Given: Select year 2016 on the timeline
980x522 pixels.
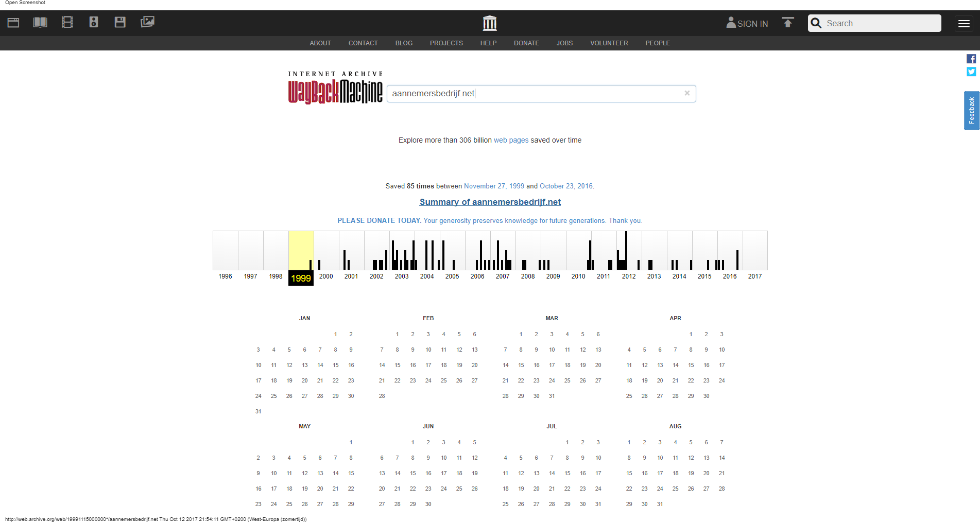Looking at the screenshot, I should 730,276.
